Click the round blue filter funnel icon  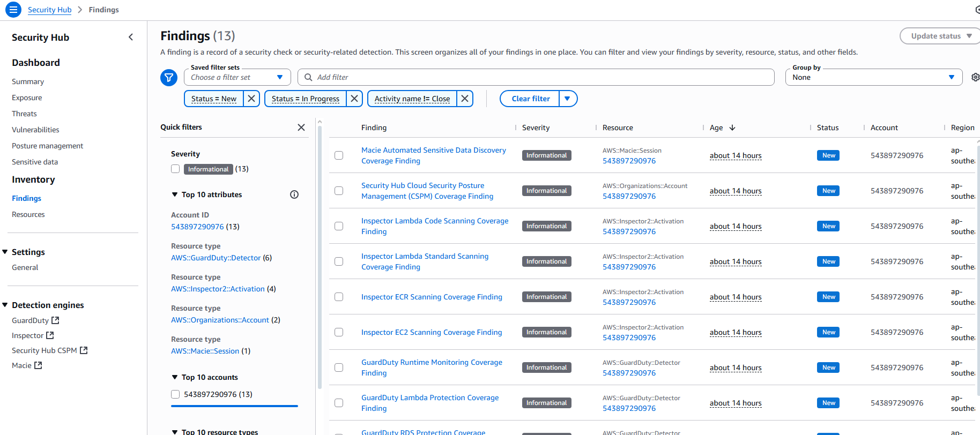tap(169, 78)
